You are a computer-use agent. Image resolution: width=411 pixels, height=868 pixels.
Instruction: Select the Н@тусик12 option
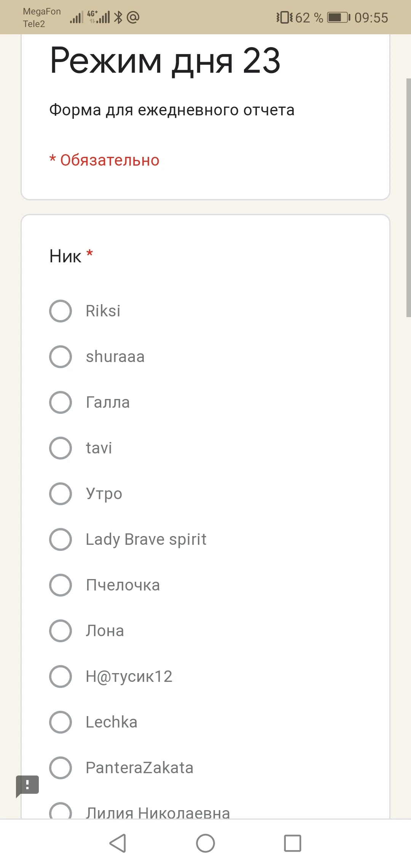tap(61, 677)
